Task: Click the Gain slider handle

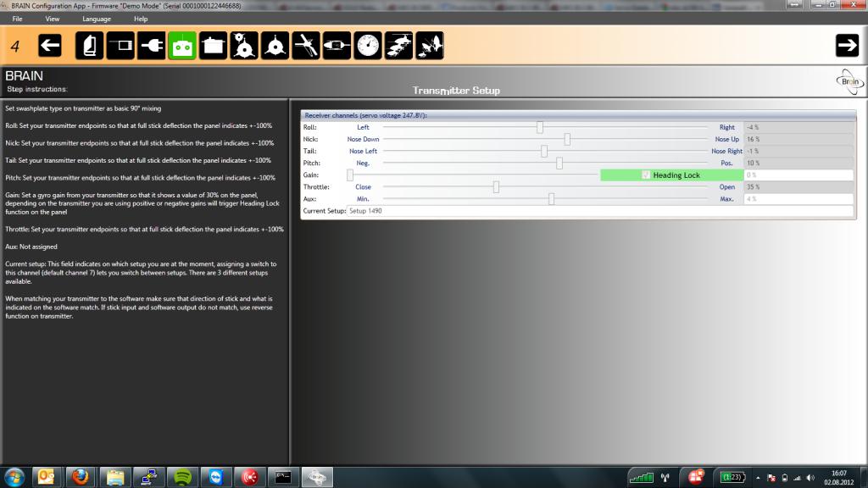Action: 349,175
